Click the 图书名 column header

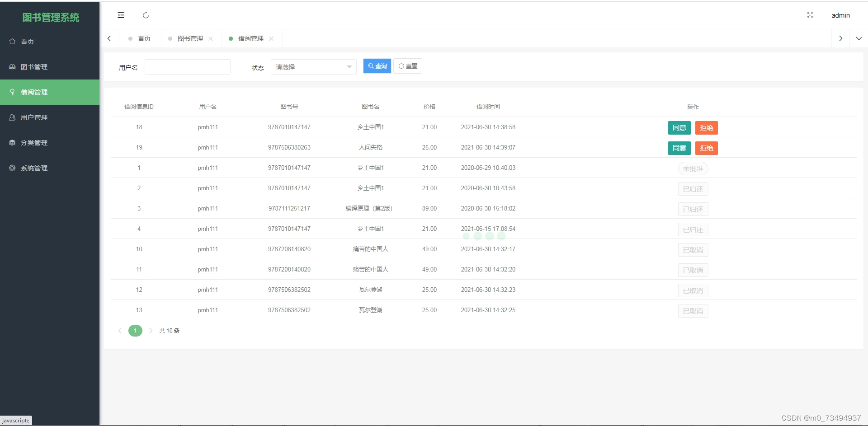371,107
